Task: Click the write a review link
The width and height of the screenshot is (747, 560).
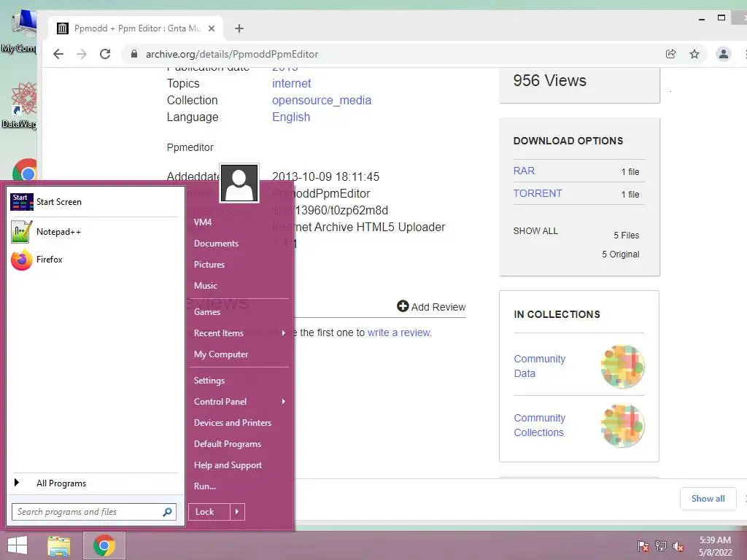Action: 399,332
